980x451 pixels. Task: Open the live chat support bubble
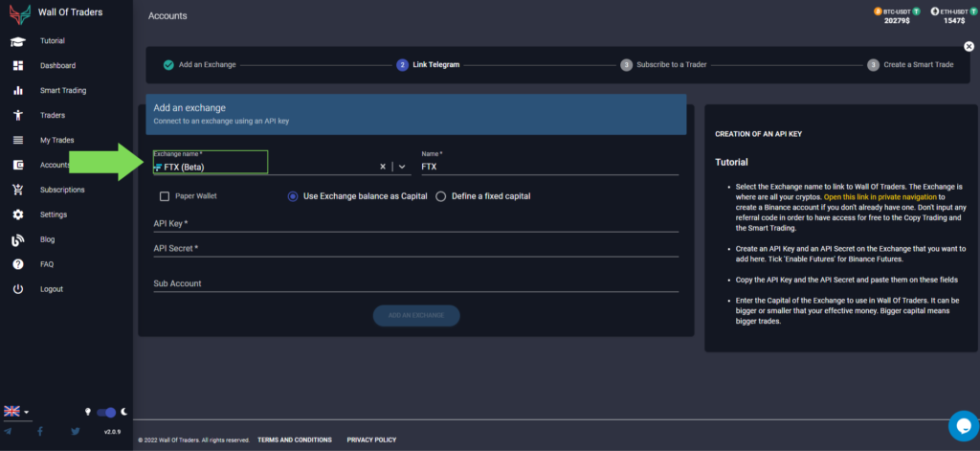[x=961, y=425]
